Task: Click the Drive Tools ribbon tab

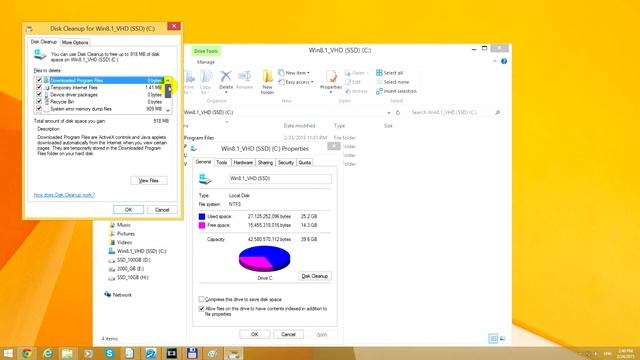Action: point(206,51)
